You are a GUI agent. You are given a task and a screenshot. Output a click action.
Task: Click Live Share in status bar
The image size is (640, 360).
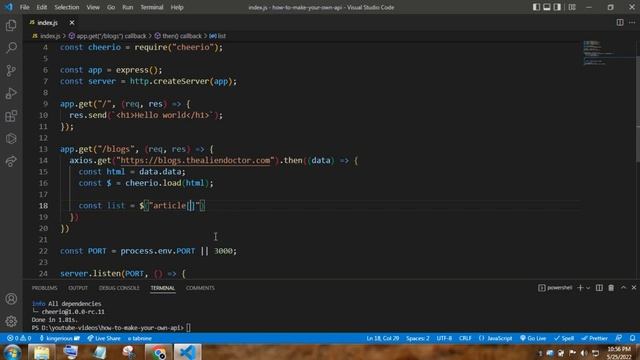tap(104, 338)
